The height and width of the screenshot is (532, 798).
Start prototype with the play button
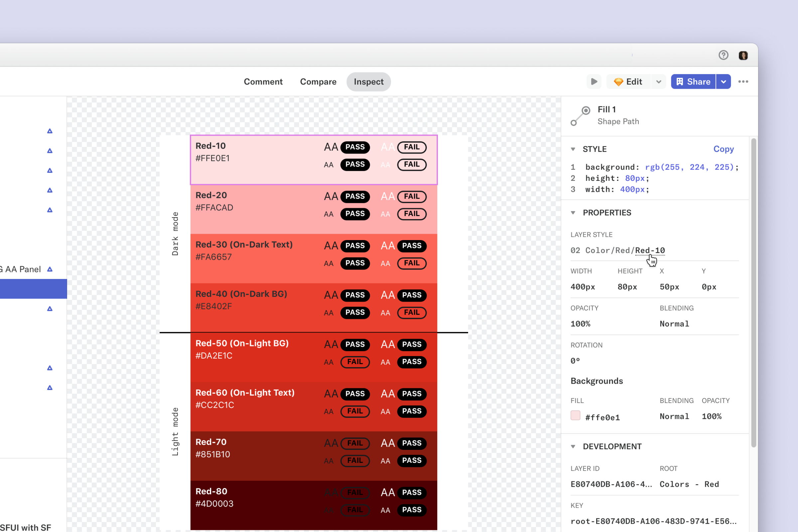coord(594,82)
